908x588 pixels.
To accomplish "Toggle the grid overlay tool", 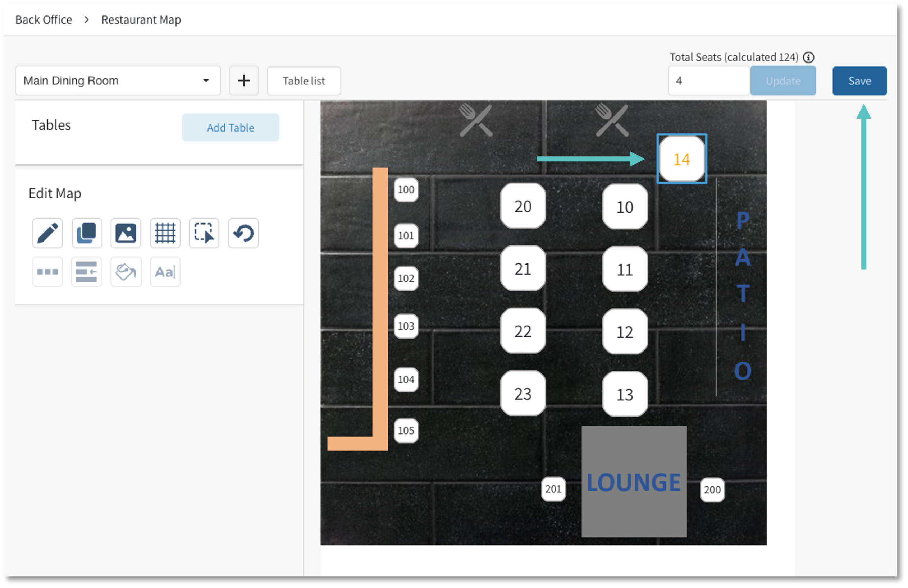I will tap(165, 233).
